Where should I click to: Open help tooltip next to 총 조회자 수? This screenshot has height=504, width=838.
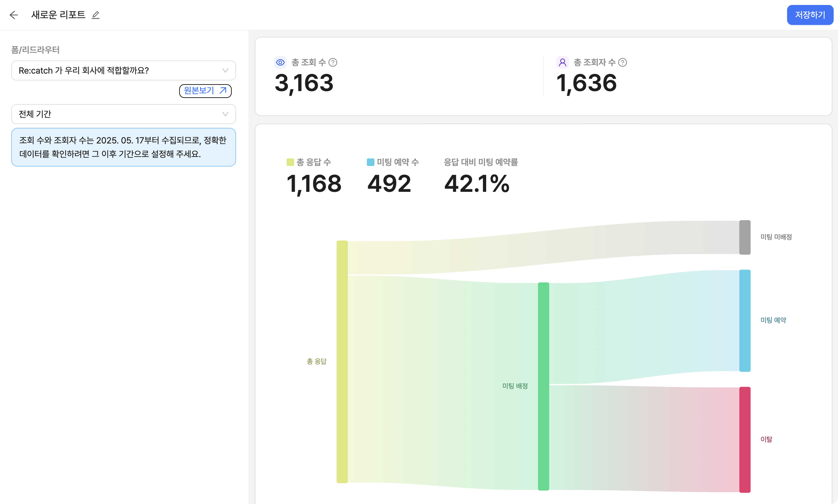click(x=623, y=63)
